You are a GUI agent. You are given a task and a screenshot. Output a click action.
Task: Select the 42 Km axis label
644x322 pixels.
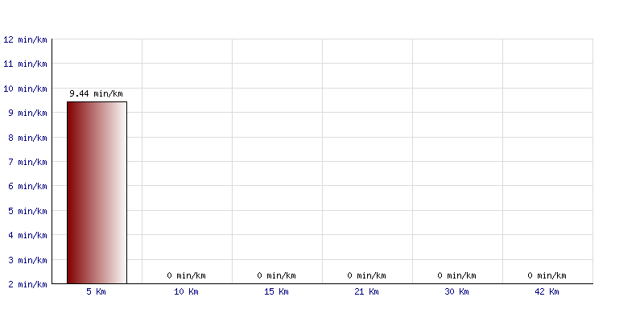point(547,291)
